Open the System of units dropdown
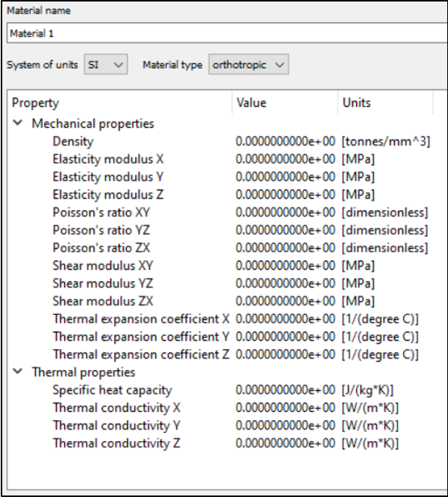The image size is (448, 497). point(106,65)
